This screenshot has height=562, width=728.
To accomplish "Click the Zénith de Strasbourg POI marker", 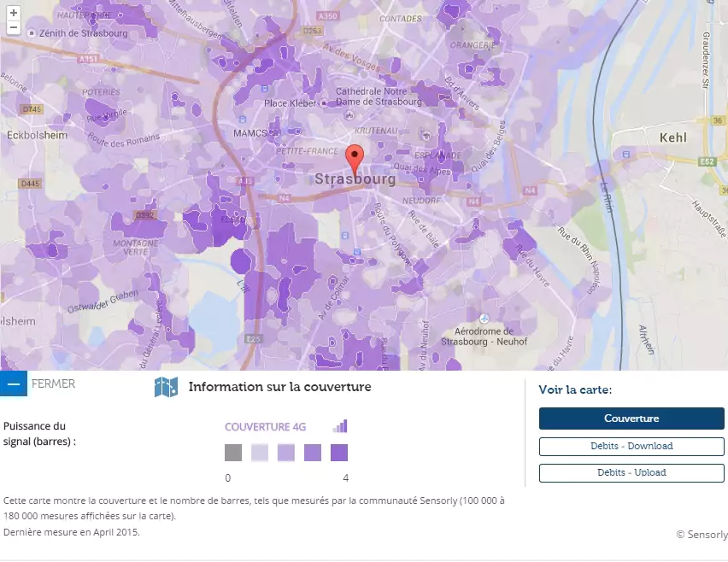I will [32, 33].
